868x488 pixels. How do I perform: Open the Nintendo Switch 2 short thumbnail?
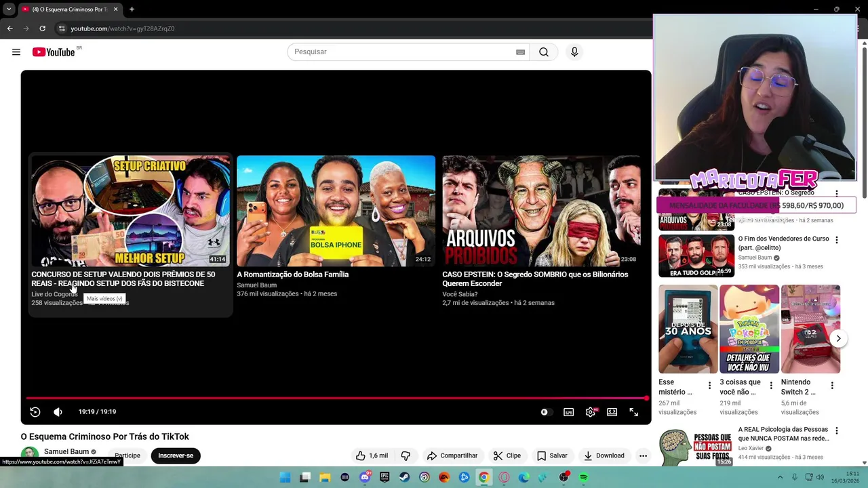[810, 329]
